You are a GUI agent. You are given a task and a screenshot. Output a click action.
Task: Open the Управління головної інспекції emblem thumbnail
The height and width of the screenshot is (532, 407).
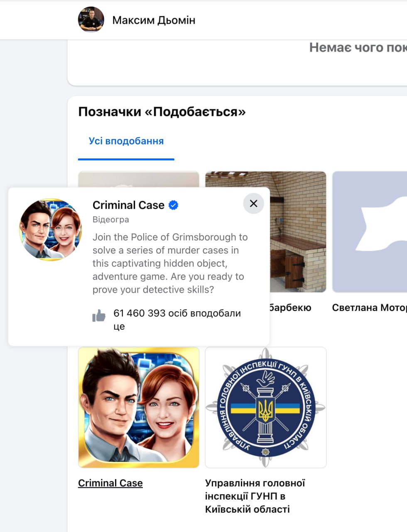point(266,407)
